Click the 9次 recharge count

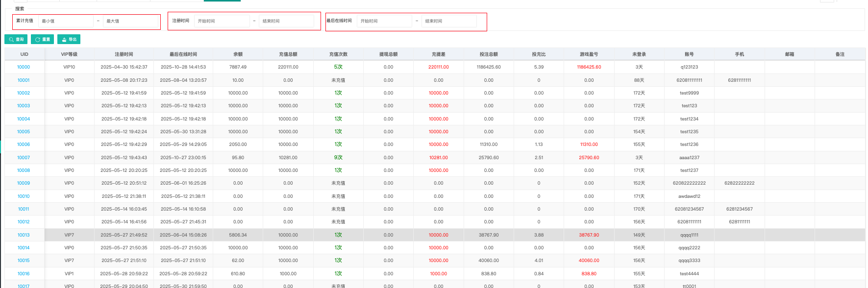tap(338, 158)
